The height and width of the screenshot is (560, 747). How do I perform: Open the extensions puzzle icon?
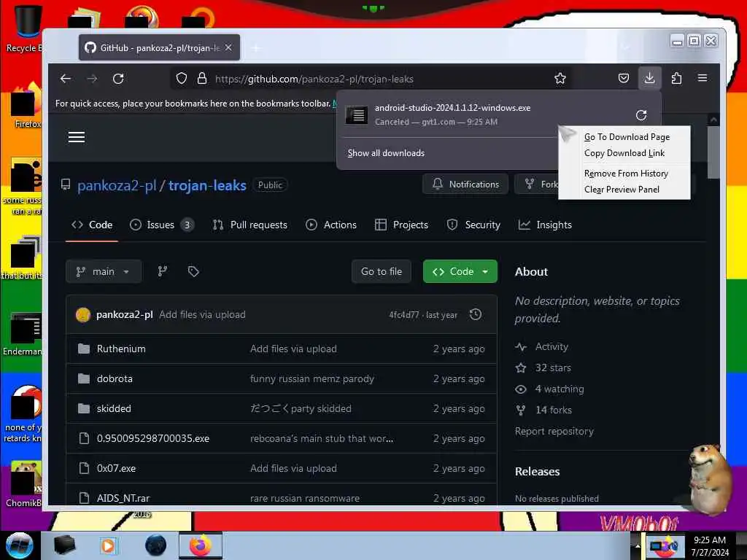676,78
